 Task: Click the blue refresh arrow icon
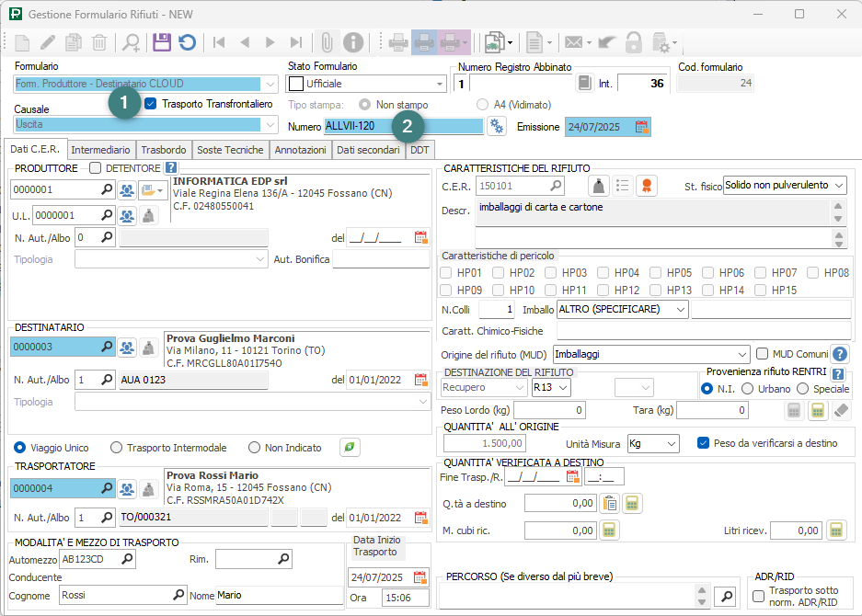tap(187, 42)
